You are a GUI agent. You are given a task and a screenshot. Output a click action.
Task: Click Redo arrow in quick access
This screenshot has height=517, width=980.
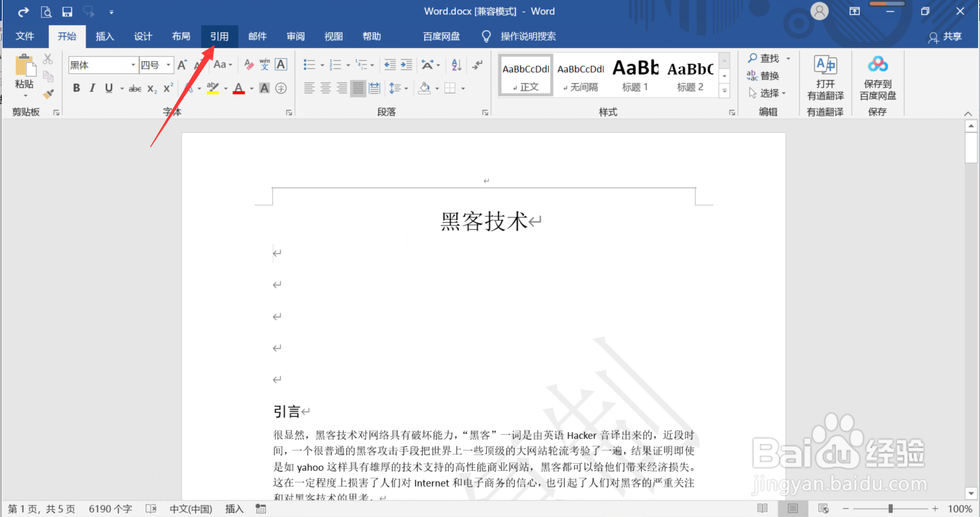[x=23, y=11]
